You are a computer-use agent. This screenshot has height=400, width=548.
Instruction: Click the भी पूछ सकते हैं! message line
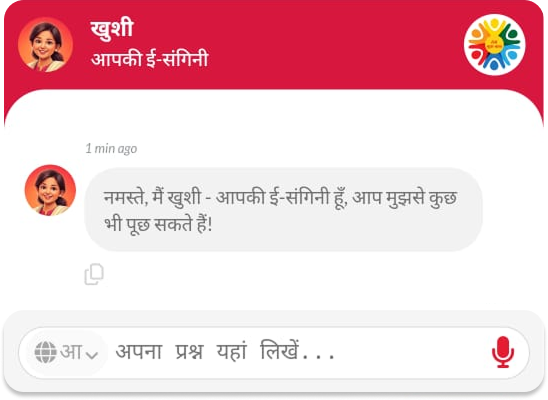pyautogui.click(x=158, y=224)
